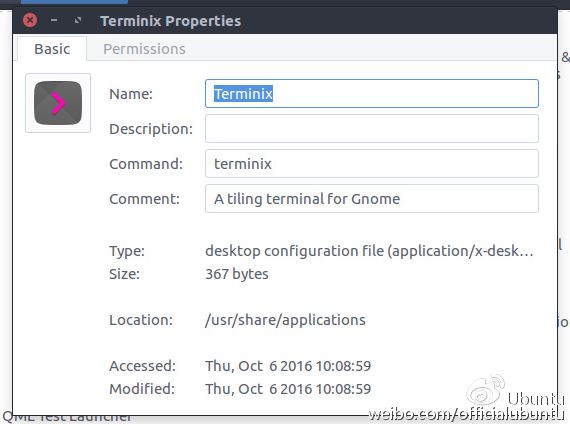Maximize the Terminix Properties dialog

77,20
